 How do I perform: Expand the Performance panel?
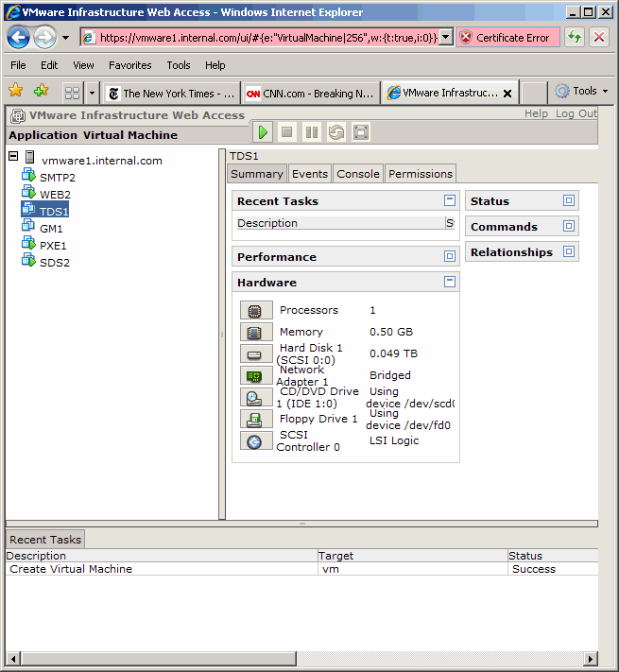(450, 256)
